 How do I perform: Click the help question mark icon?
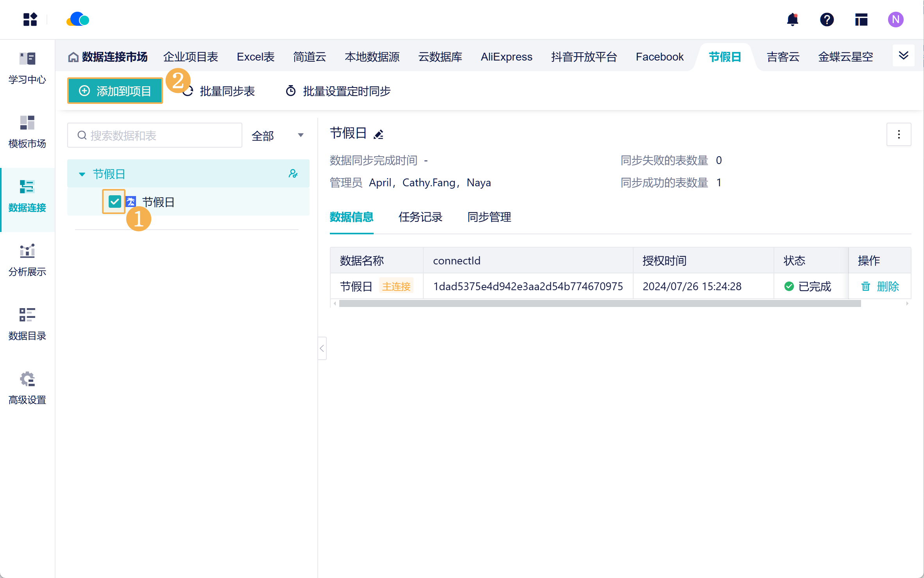tap(827, 20)
